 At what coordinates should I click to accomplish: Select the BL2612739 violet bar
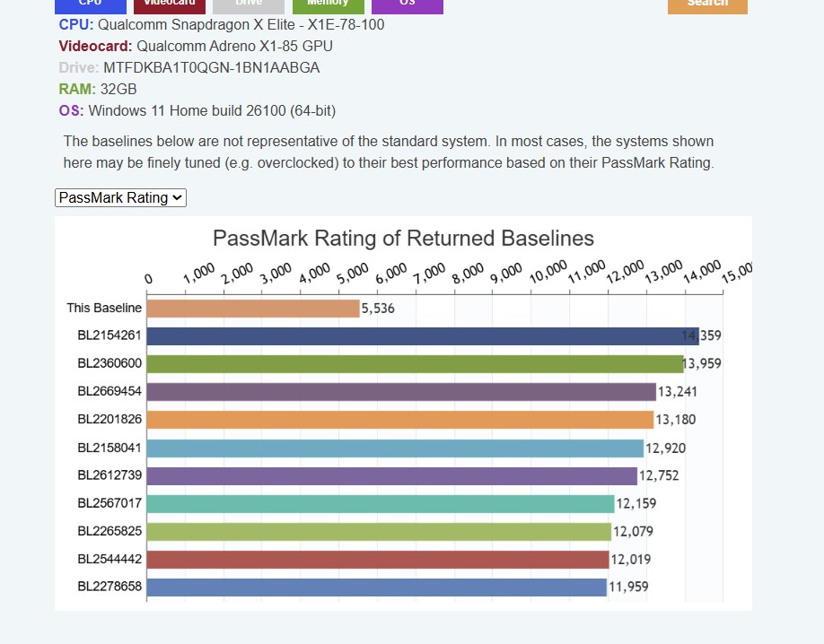click(392, 476)
